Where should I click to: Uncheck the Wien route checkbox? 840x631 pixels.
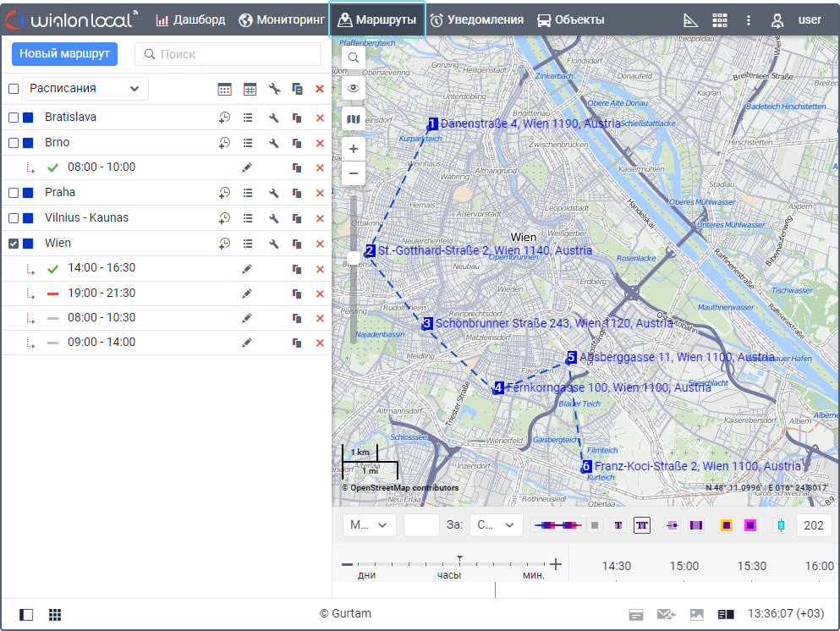(x=14, y=244)
